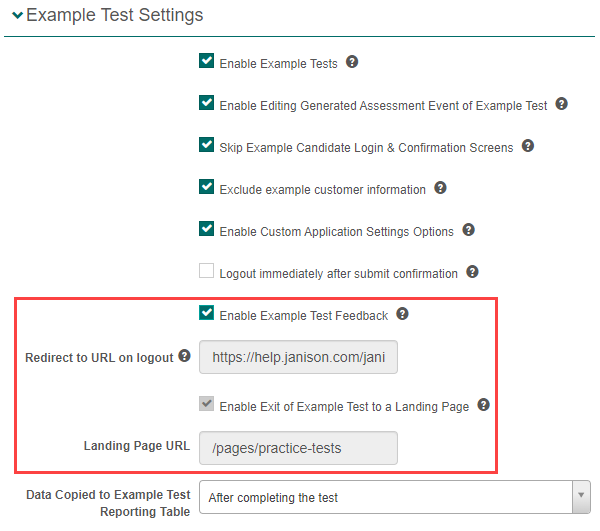Open help for Enable Editing Generated Assessment Event
Image resolution: width=600 pixels, height=531 pixels.
coord(562,104)
